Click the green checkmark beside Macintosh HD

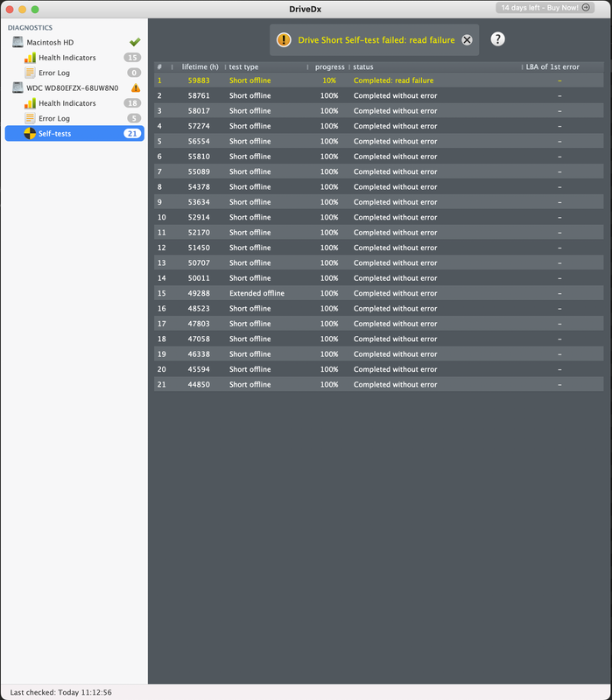click(135, 42)
